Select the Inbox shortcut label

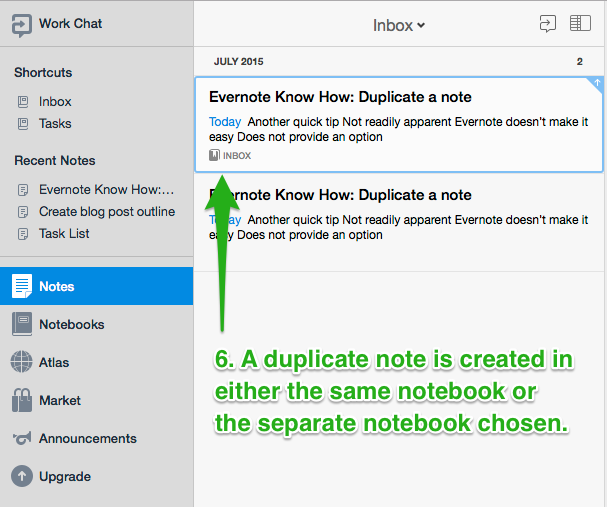click(55, 101)
